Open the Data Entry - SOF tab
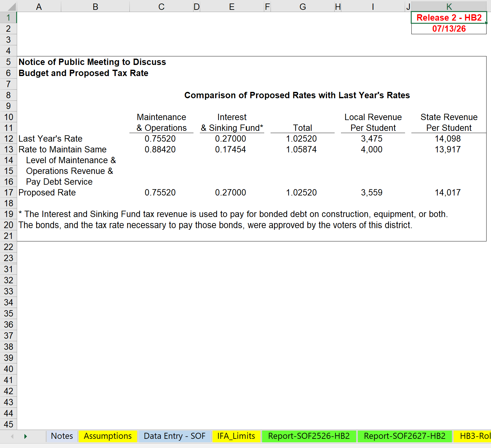The width and height of the screenshot is (491, 448). coord(174,436)
